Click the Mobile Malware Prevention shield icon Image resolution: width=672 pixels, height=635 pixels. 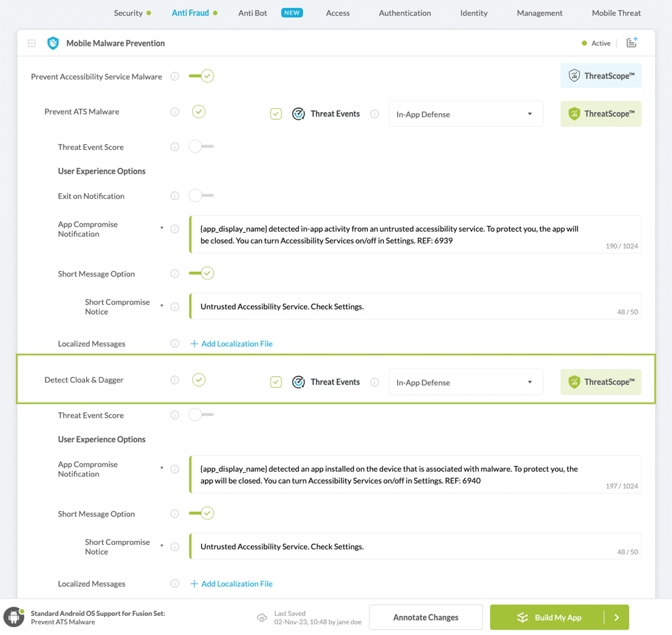[x=53, y=43]
